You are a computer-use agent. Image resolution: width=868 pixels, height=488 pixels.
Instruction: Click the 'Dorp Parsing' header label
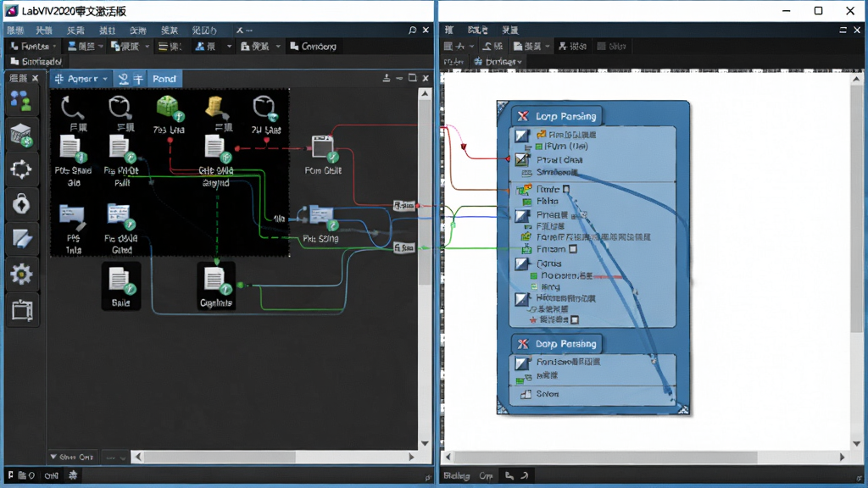click(565, 344)
